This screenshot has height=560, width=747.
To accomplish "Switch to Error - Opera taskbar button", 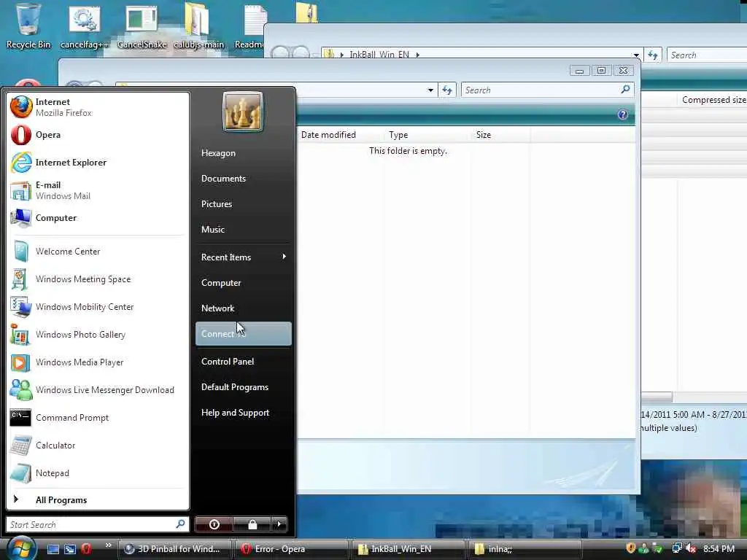I will (x=292, y=549).
